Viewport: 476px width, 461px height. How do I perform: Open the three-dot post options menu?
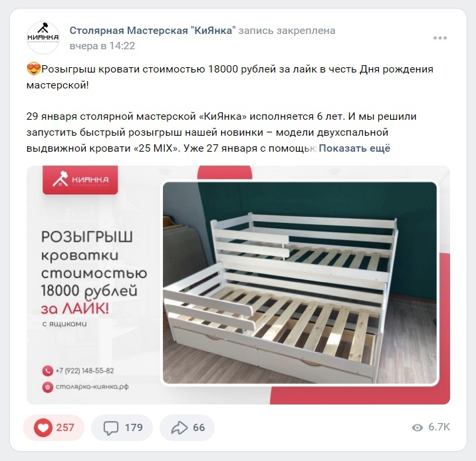(440, 38)
